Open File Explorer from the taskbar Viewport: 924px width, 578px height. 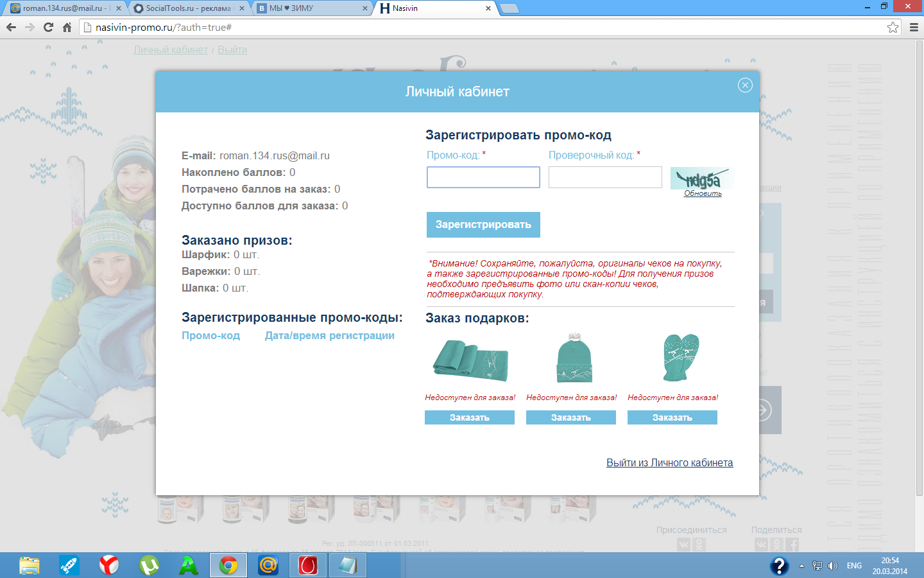(30, 566)
